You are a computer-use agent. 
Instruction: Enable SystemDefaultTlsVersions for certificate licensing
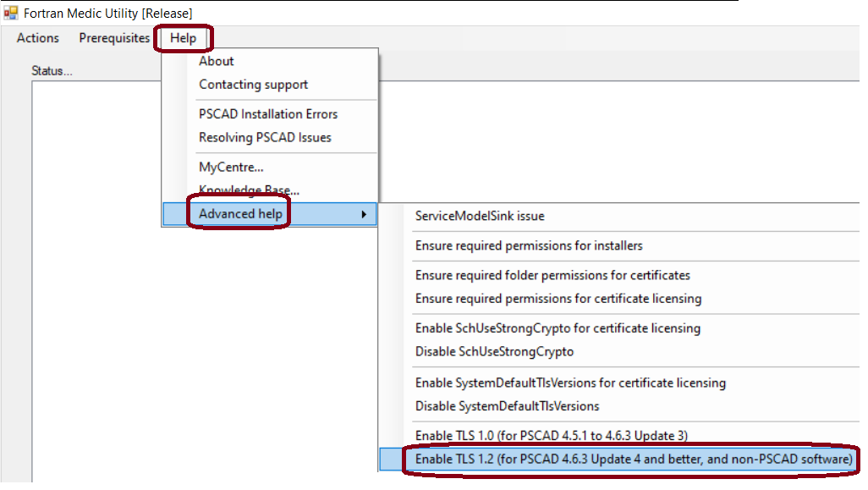click(570, 383)
